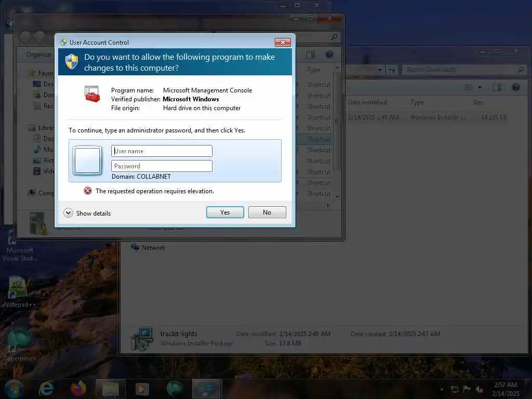The width and height of the screenshot is (532, 399).
Task: Launch Internet Explorer from taskbar
Action: click(x=46, y=389)
